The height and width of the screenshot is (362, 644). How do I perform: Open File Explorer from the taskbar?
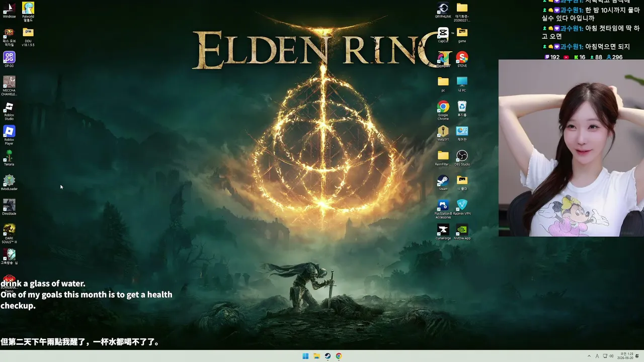click(x=316, y=356)
